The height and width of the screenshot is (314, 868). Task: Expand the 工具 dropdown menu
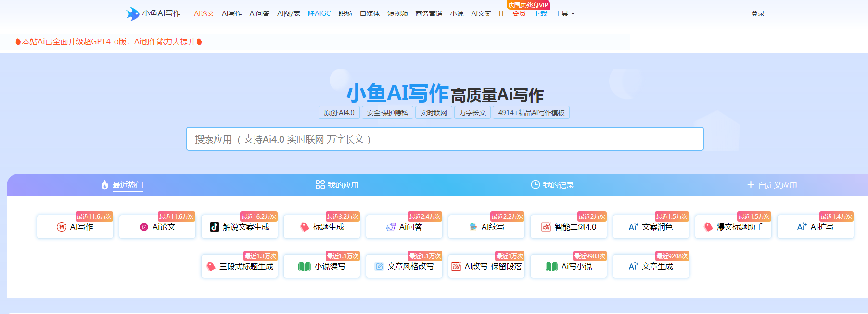click(564, 13)
